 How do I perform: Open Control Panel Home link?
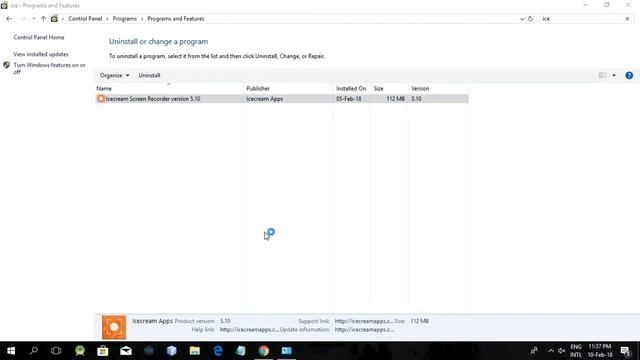point(39,37)
